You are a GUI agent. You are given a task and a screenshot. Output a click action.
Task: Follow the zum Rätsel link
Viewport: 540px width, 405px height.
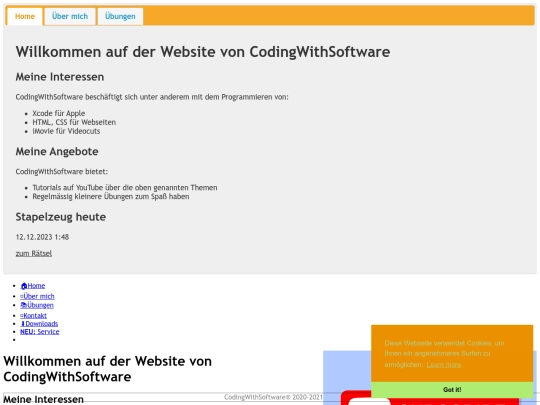coord(34,253)
